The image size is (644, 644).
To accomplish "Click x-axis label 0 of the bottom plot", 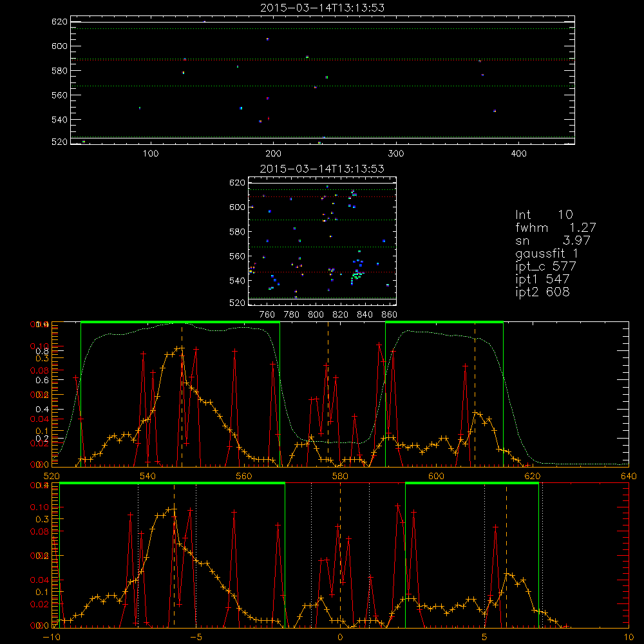I will (x=340, y=638).
